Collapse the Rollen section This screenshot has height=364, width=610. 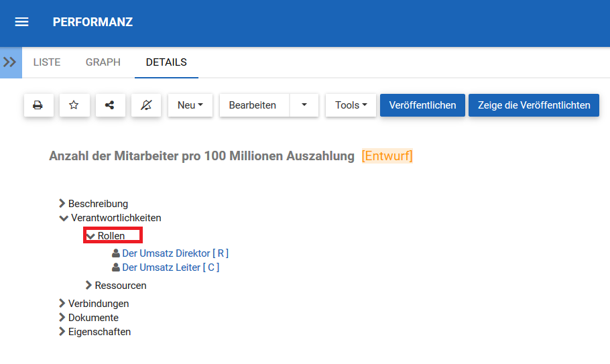(x=91, y=236)
